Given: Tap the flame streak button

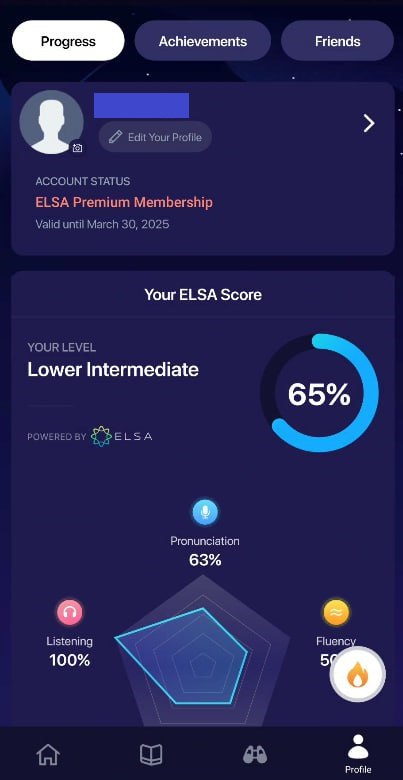Looking at the screenshot, I should 358,675.
